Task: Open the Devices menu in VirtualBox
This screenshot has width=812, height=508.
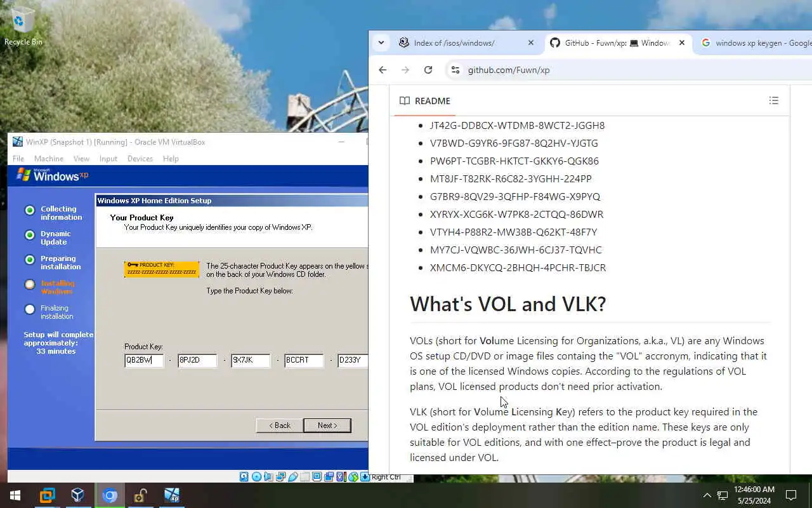Action: click(140, 159)
